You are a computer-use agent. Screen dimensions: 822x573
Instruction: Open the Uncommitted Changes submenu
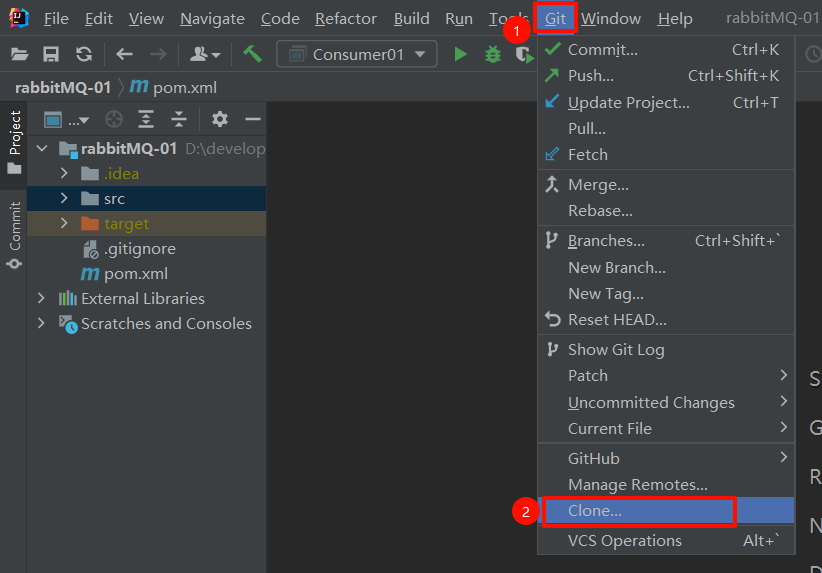pos(666,402)
